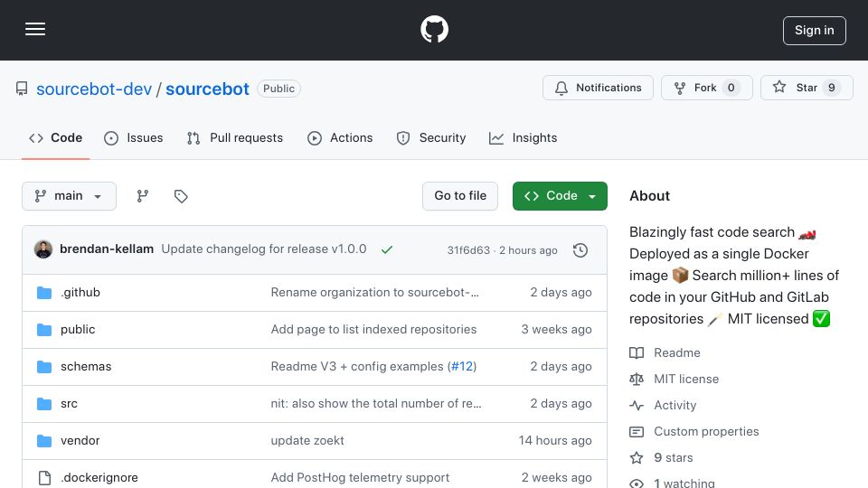Open the 'update zoekt' commit message
868x488 pixels.
coord(307,440)
